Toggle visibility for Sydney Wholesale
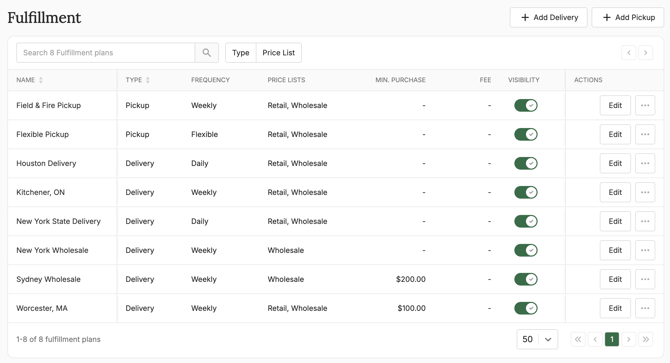The height and width of the screenshot is (363, 670). coord(526,279)
